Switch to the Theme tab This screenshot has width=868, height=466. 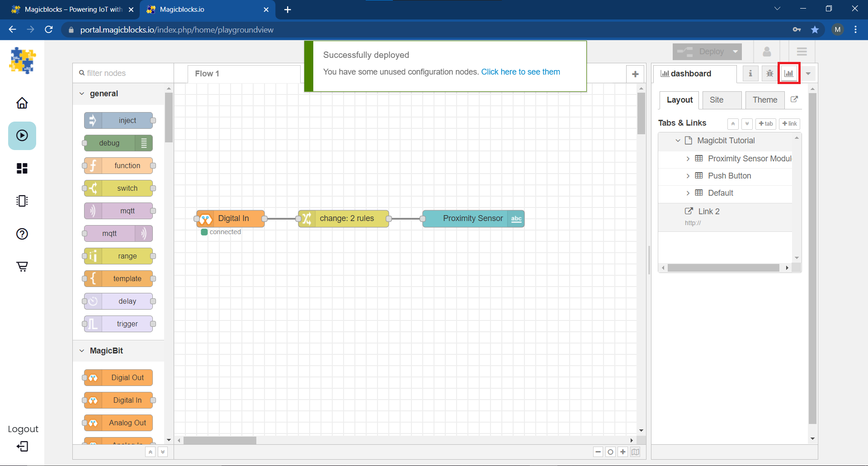(764, 100)
